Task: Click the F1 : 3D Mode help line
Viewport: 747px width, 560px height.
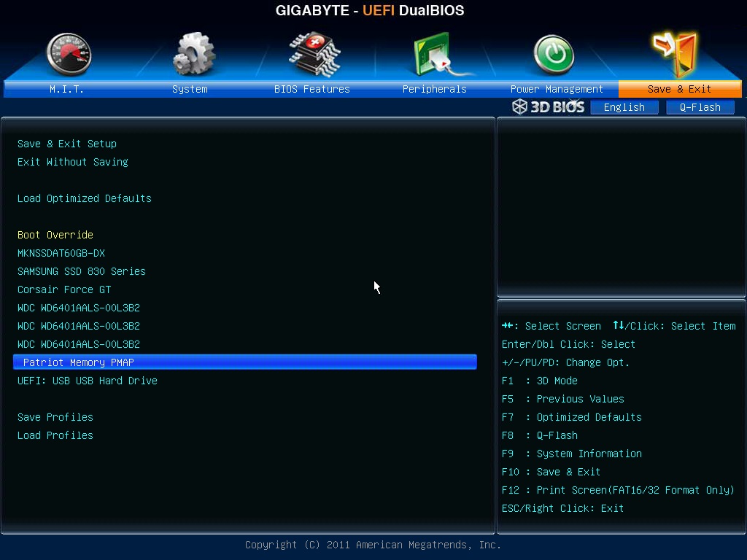Action: point(539,381)
